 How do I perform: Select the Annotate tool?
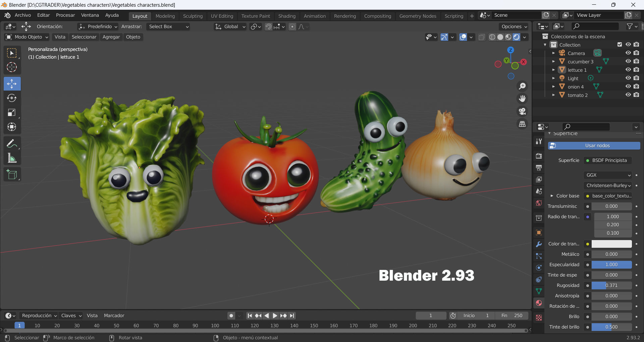tap(12, 144)
